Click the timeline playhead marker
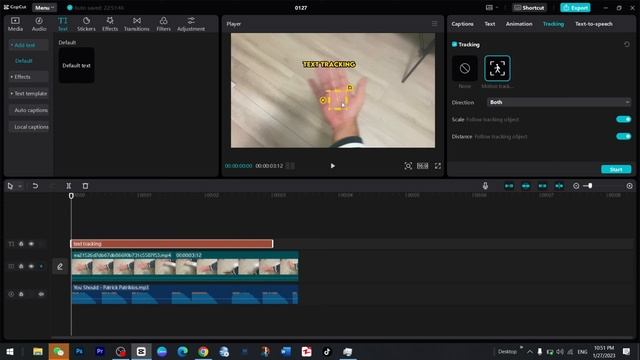The image size is (640, 360). point(71,196)
